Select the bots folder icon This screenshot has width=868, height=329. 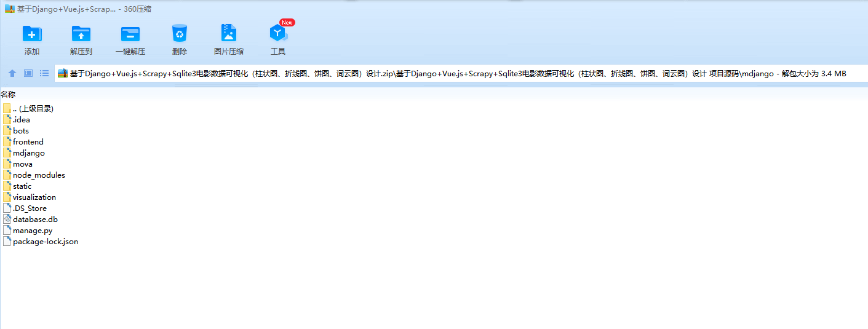(7, 130)
